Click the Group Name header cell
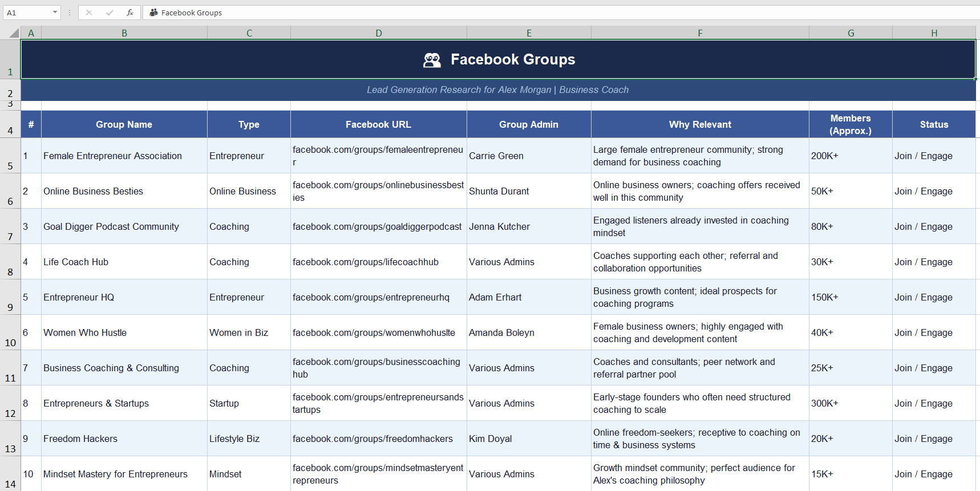The width and height of the screenshot is (980, 491). pos(124,124)
